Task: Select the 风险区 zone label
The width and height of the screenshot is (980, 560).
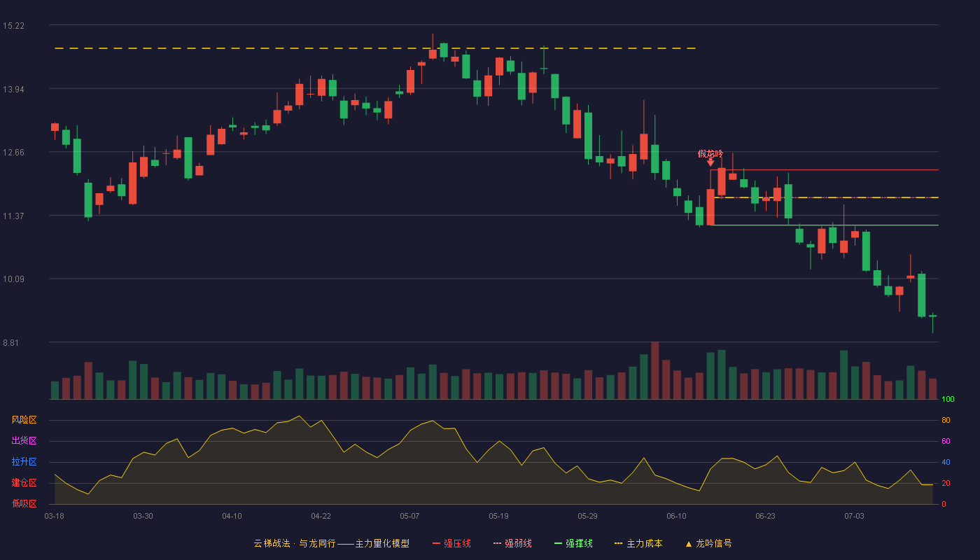Action: pos(24,420)
